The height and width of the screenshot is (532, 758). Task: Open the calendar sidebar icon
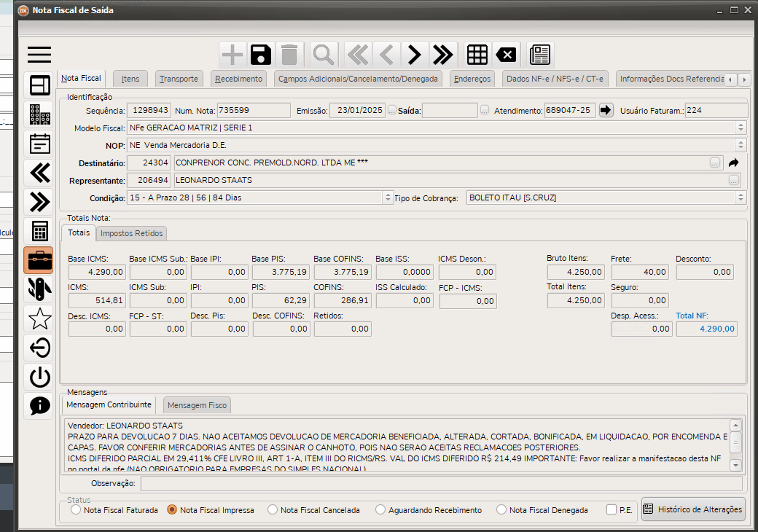[x=39, y=144]
